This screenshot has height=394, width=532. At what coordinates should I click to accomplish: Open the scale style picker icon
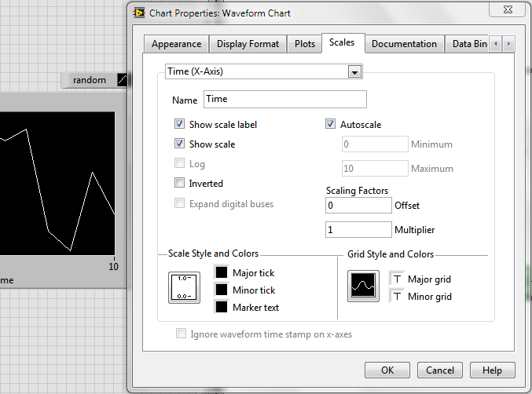coord(184,287)
